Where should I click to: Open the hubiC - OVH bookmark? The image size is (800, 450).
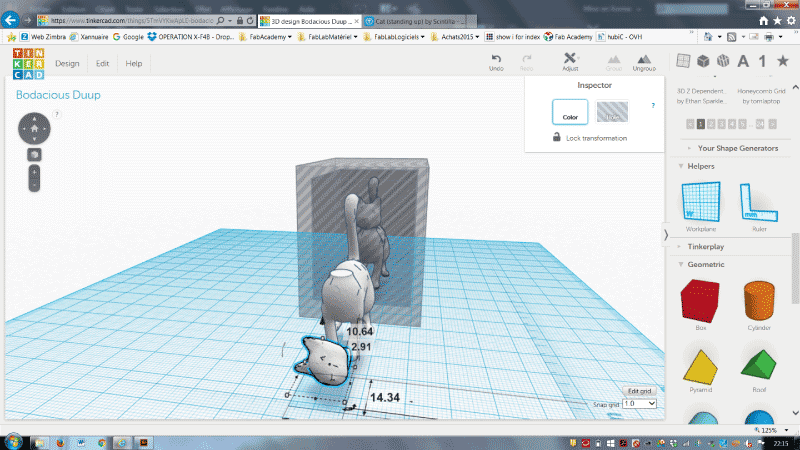coord(619,37)
